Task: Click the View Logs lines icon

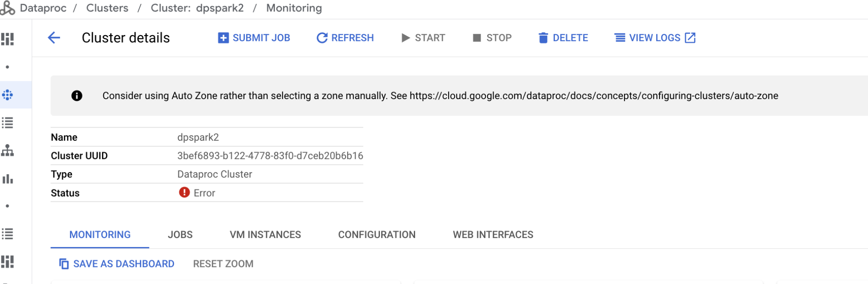Action: pos(620,38)
